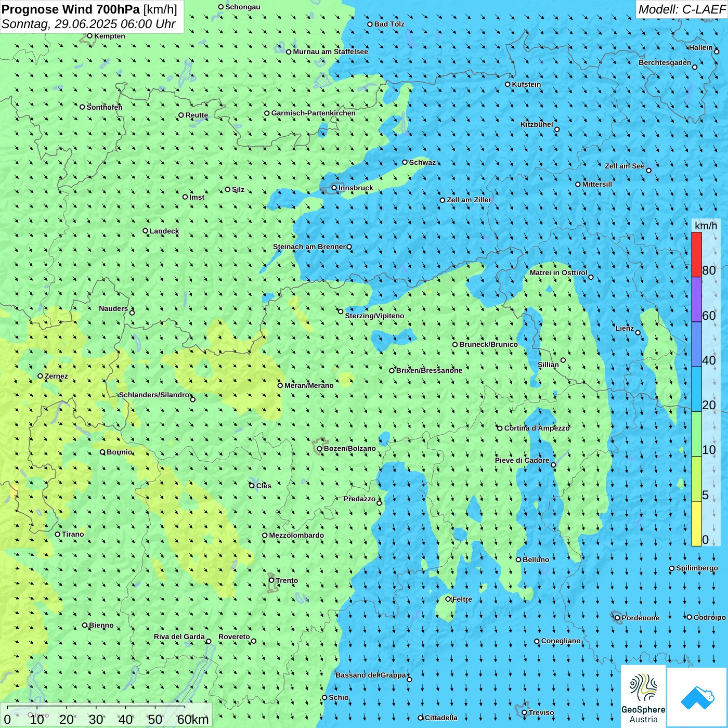This screenshot has height=728, width=728.
Task: Click the GeoSphere Austria logo
Action: click(x=643, y=696)
